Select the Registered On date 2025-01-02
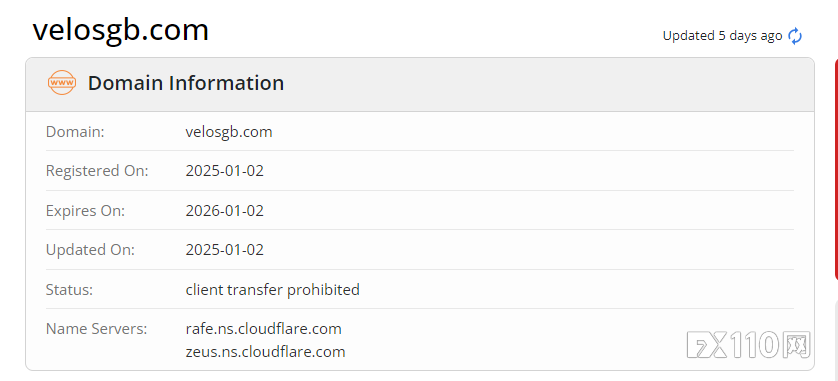 click(224, 171)
